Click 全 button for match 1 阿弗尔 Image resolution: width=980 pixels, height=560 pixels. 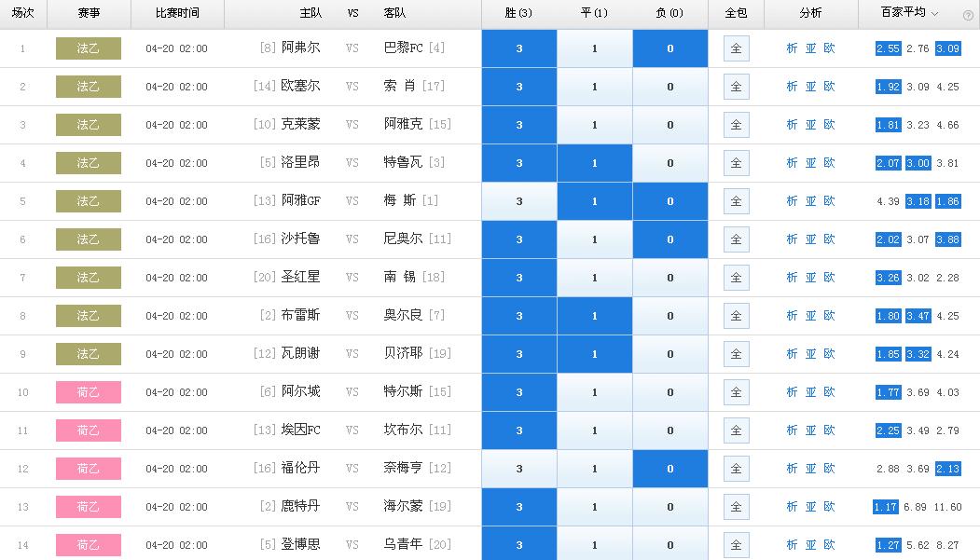point(737,48)
